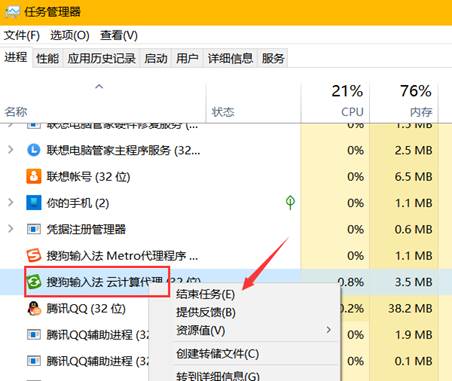Select the orange 联想帐号 icon

pyautogui.click(x=34, y=177)
